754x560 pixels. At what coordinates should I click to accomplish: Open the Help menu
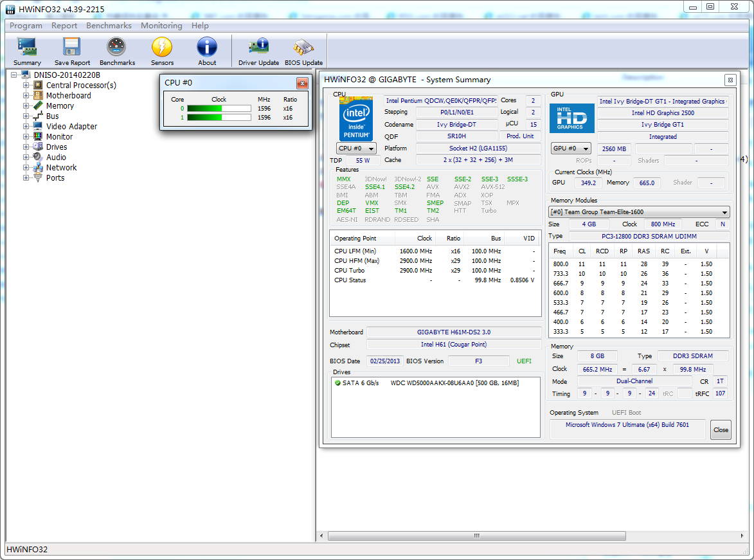pos(200,26)
